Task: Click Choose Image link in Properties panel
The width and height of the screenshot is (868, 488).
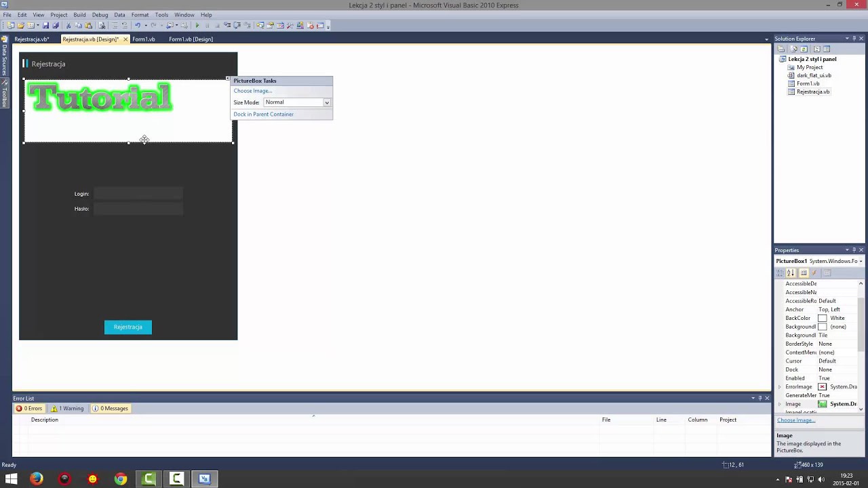Action: (x=795, y=420)
